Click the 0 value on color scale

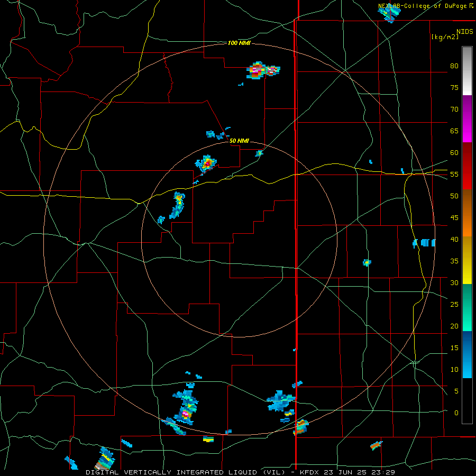(456, 413)
